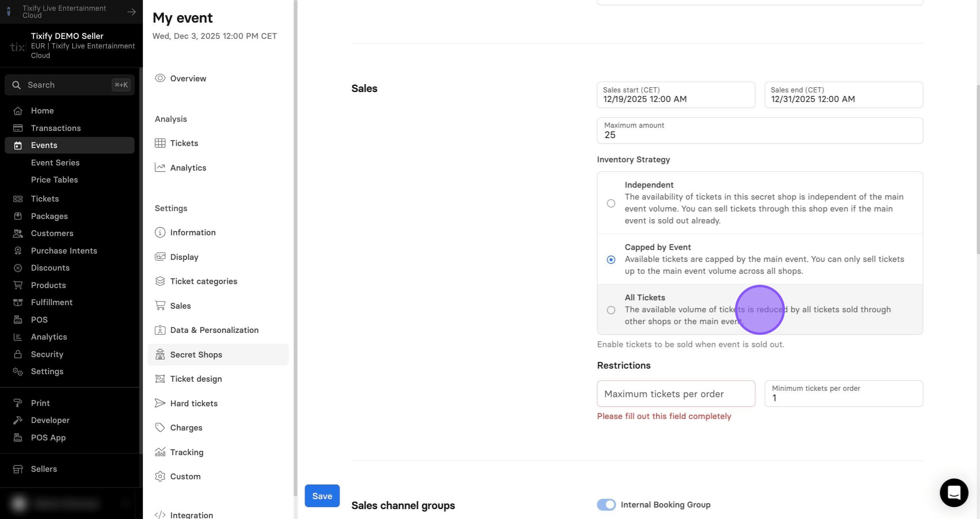Click the Analytics chart icon under Analysis
This screenshot has height=519, width=980.
coord(160,167)
